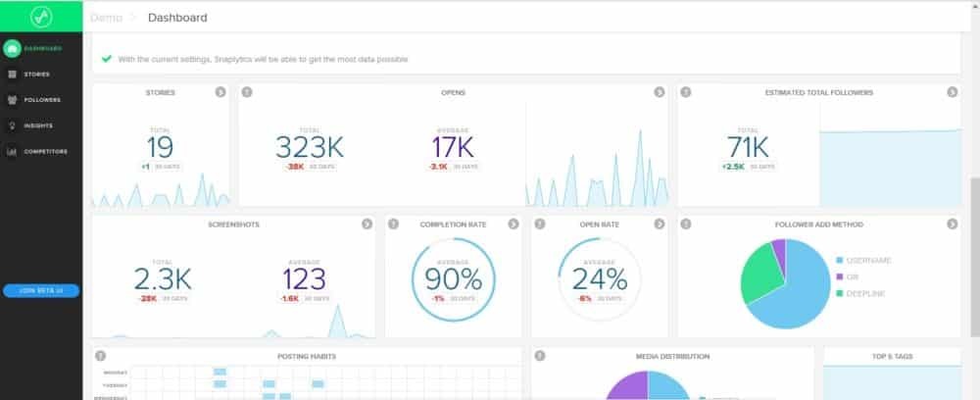Expand the Opens card using arrow icon
Viewport: 980px width, 400px height.
tap(660, 92)
